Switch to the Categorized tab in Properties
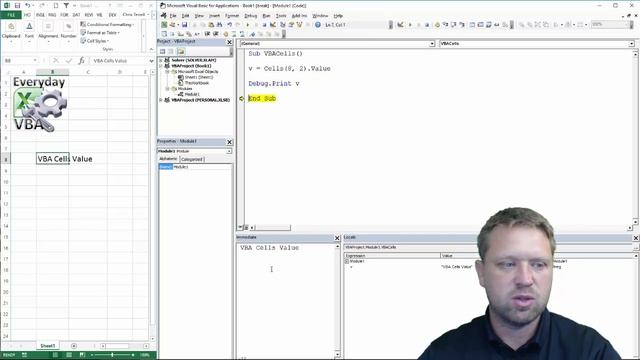This screenshot has width=640, height=360. pos(192,159)
